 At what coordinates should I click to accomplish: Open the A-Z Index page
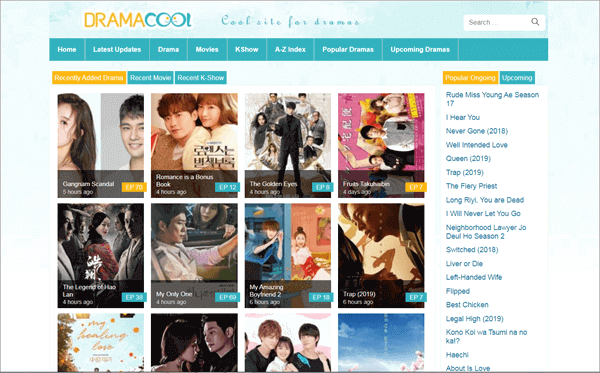290,49
